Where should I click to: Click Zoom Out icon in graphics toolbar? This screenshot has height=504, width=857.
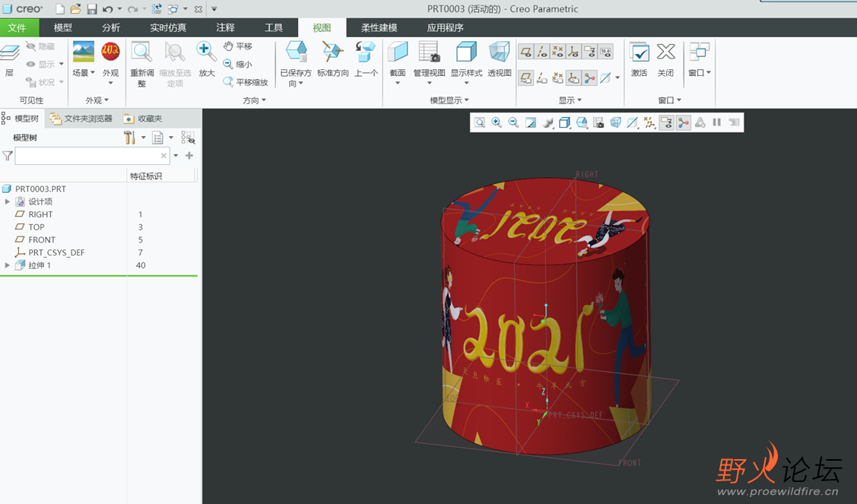click(513, 122)
